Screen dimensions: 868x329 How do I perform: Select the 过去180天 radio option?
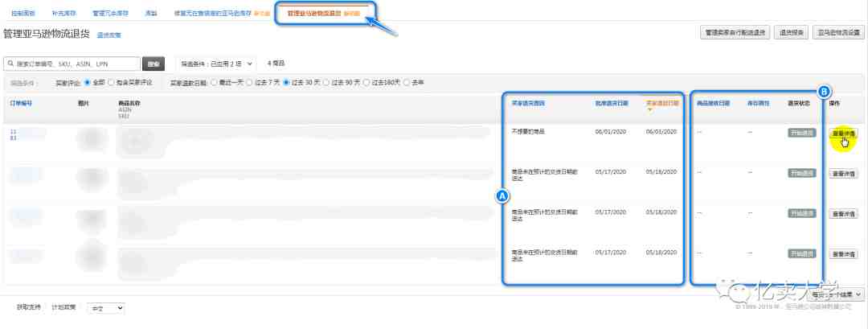click(366, 83)
